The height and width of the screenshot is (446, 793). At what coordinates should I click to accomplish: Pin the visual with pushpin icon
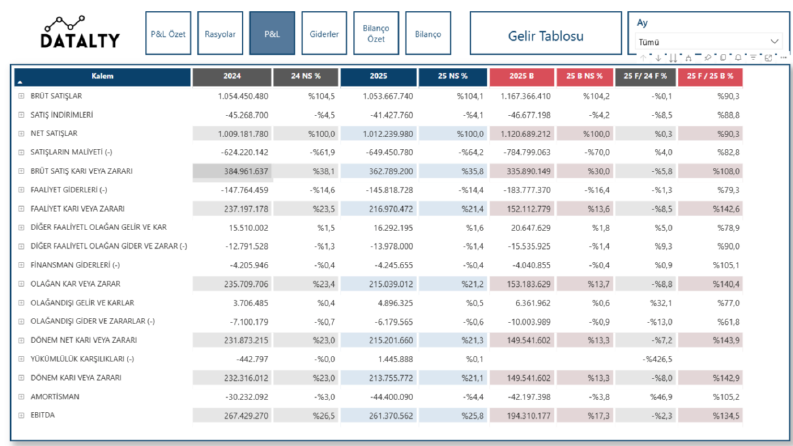(708, 58)
